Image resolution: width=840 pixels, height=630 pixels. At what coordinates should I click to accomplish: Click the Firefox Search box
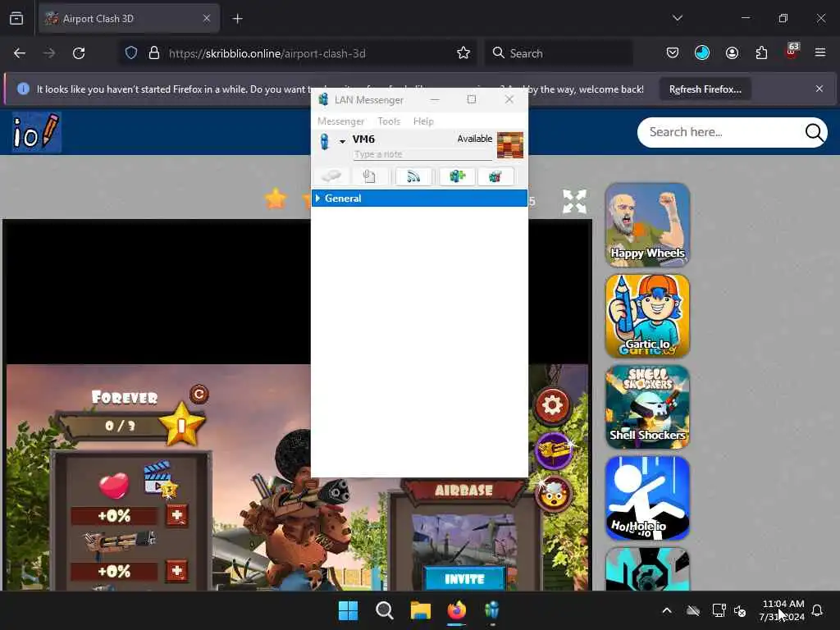click(x=559, y=53)
